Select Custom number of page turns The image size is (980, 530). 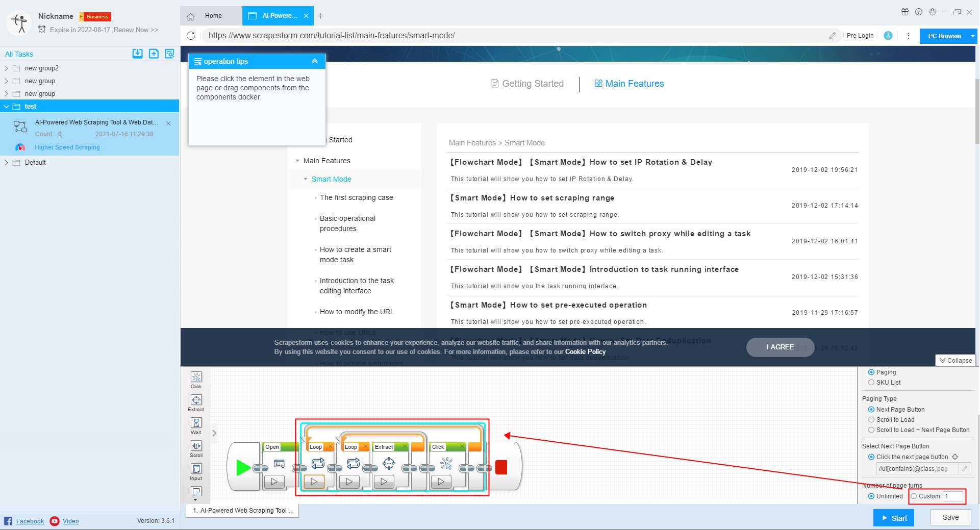pyautogui.click(x=914, y=496)
